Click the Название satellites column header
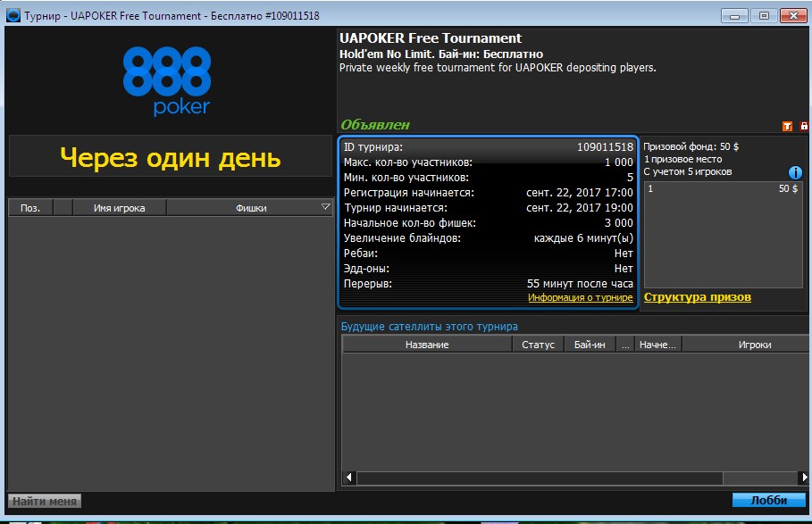 427,345
